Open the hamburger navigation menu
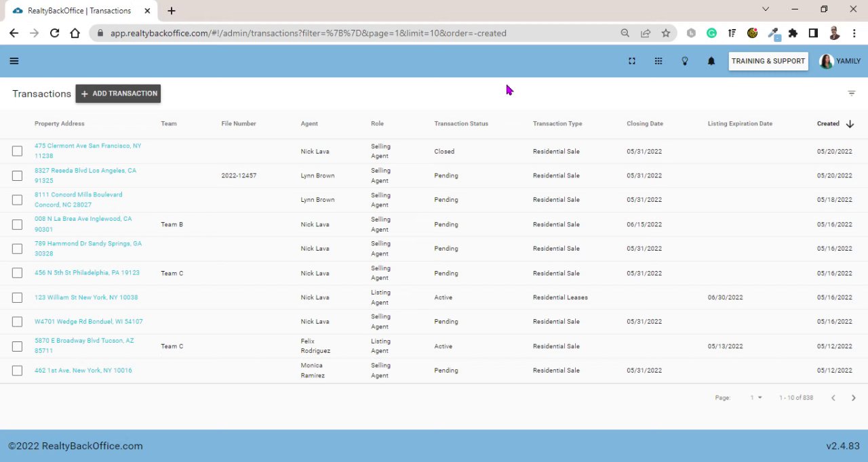The image size is (868, 462). tap(14, 61)
